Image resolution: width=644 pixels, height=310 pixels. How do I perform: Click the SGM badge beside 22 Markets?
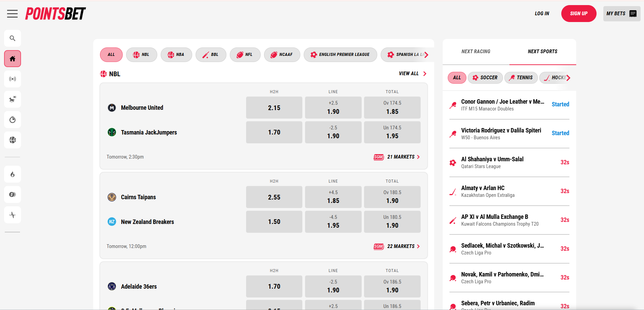coord(379,246)
